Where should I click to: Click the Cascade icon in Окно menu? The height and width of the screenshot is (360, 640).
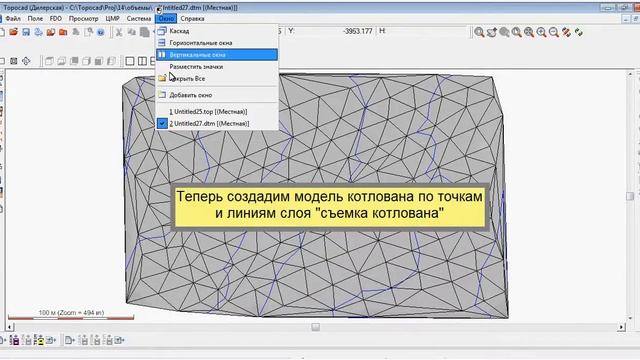tap(162, 31)
